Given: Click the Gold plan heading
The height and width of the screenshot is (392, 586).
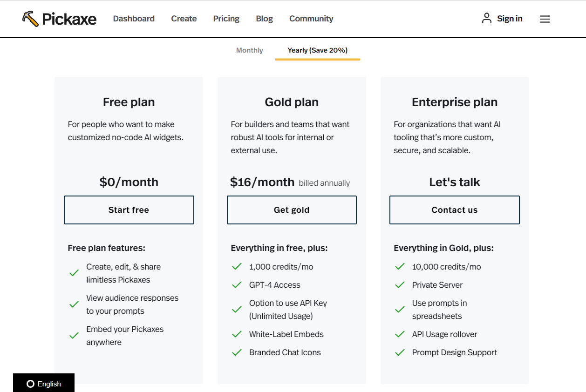Looking at the screenshot, I should click(292, 102).
